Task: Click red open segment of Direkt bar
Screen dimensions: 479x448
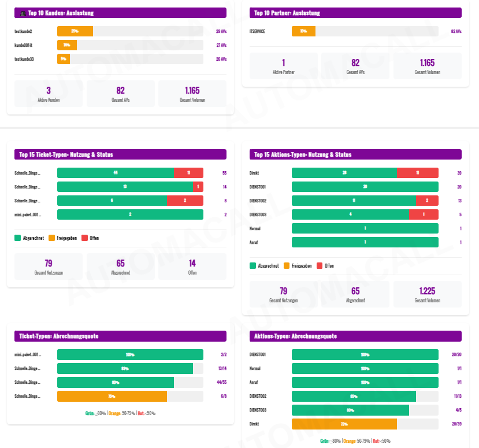Action: [x=417, y=173]
